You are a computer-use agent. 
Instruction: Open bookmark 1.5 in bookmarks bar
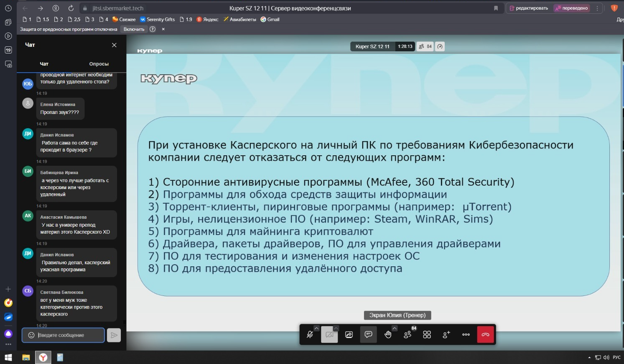click(x=43, y=19)
